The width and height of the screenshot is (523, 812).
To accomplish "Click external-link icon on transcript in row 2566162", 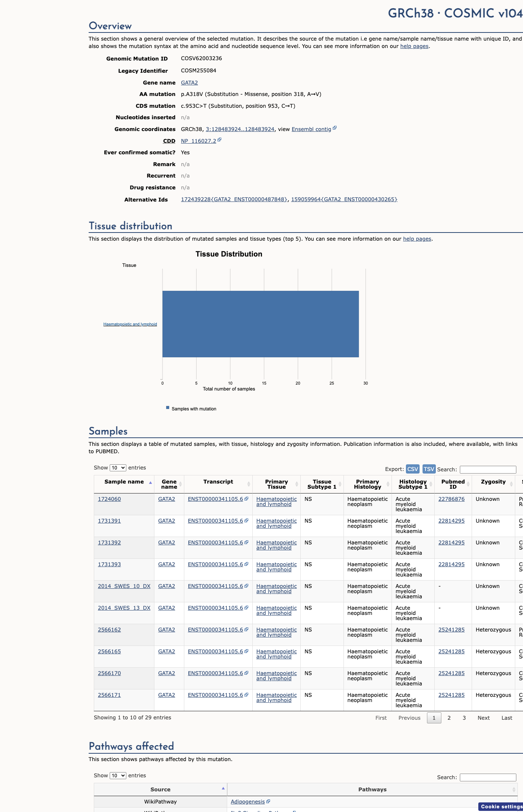I will [246, 629].
